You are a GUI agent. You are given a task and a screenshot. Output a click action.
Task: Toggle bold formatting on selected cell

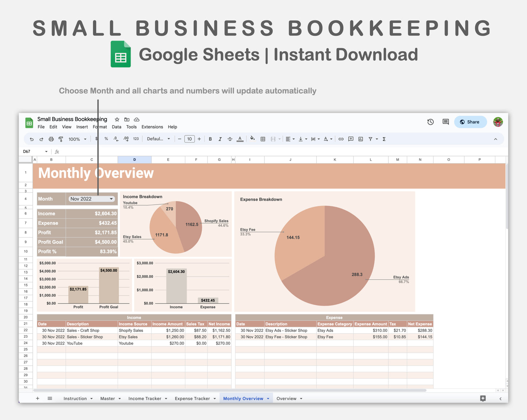[210, 139]
